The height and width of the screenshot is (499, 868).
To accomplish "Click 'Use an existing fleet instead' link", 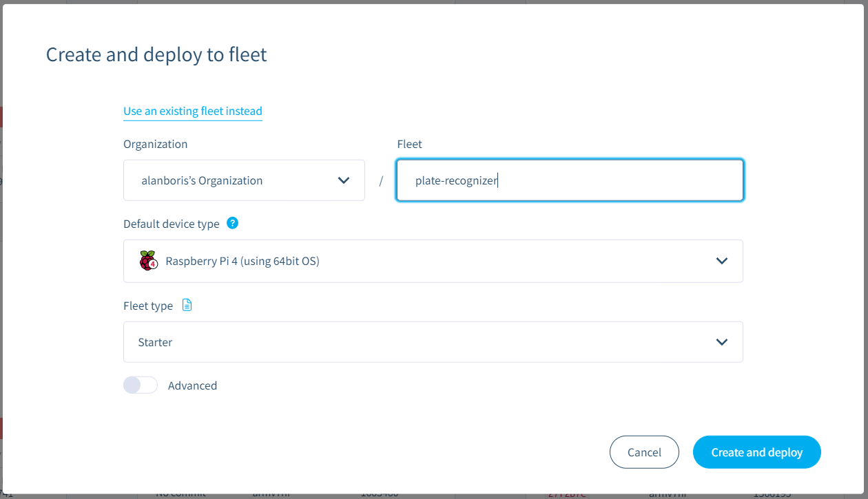I will click(193, 111).
